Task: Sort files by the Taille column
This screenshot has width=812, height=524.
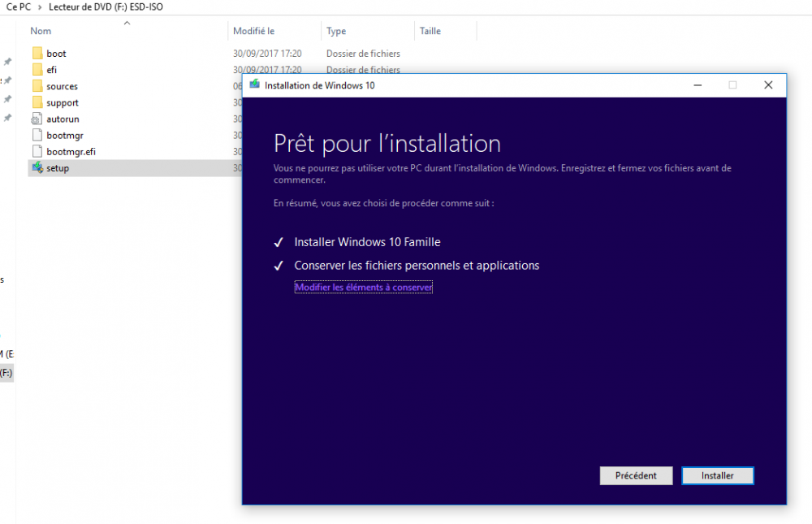Action: click(430, 31)
